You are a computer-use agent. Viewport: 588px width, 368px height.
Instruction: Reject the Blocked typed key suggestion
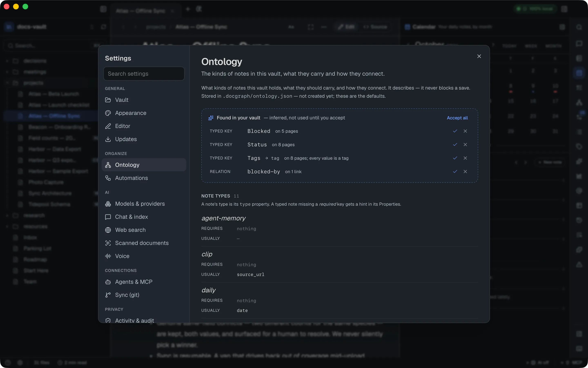coord(465,131)
